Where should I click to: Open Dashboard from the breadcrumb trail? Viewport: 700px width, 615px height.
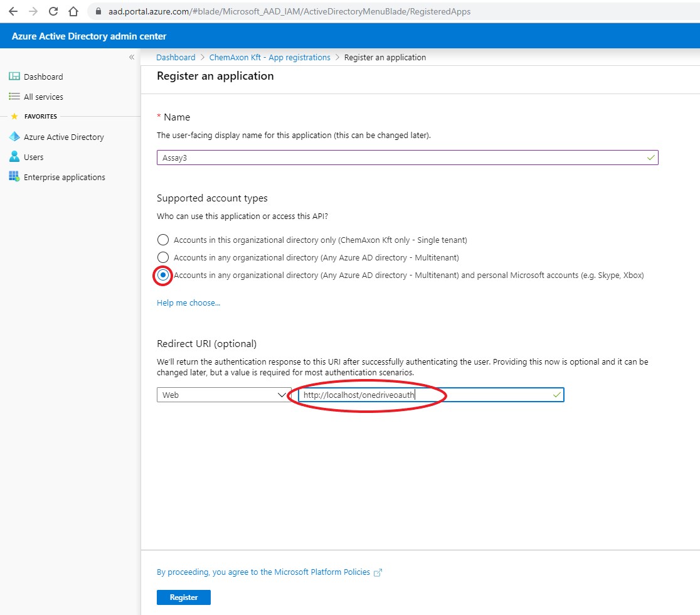pos(175,57)
